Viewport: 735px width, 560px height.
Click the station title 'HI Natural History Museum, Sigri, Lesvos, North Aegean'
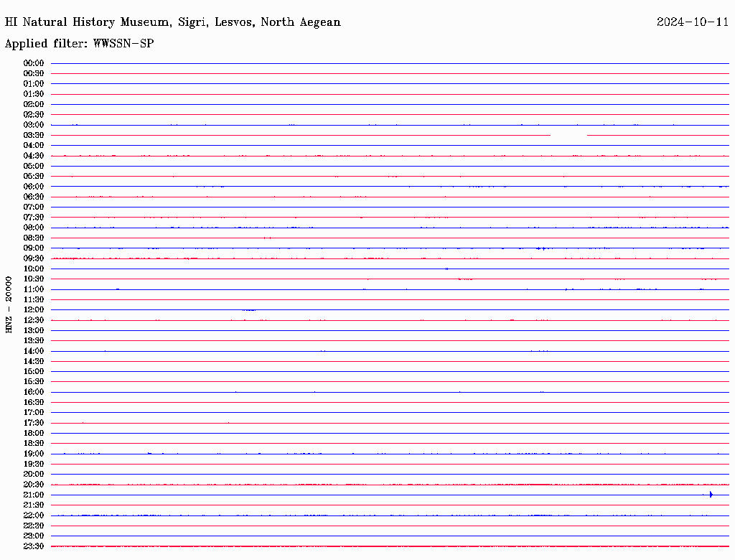(172, 22)
